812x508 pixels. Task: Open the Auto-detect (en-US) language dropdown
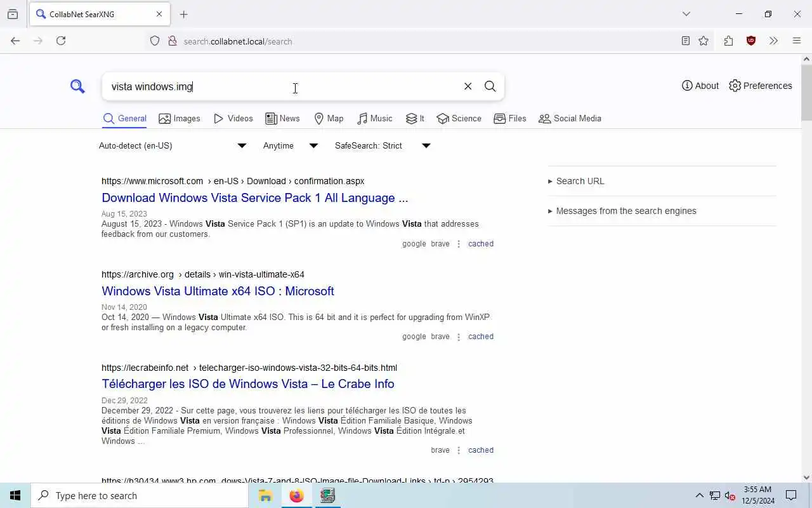click(173, 145)
